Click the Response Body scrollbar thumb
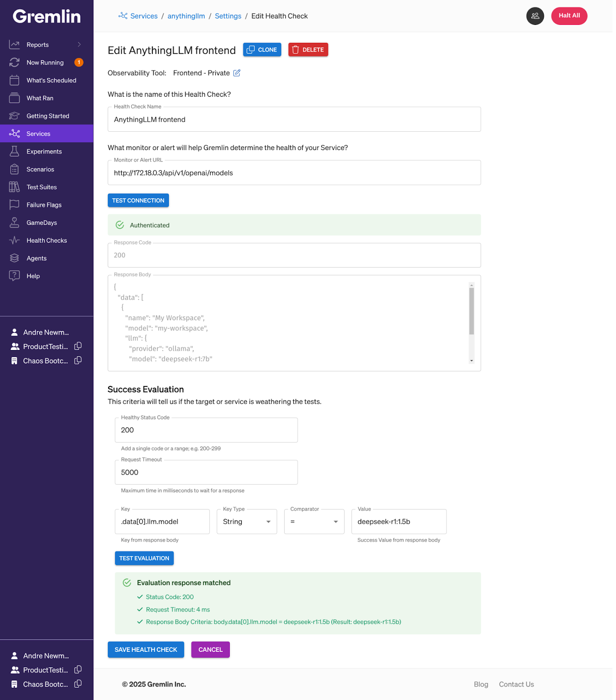The image size is (616, 700). click(472, 311)
